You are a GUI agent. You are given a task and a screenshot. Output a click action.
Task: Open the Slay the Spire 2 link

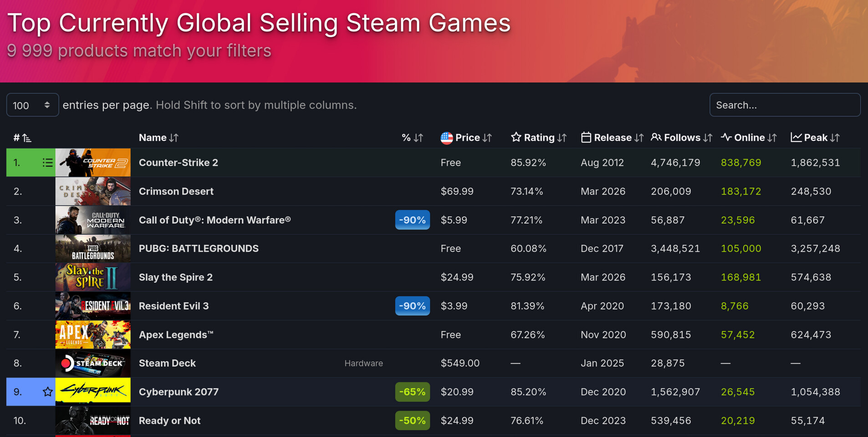point(175,277)
